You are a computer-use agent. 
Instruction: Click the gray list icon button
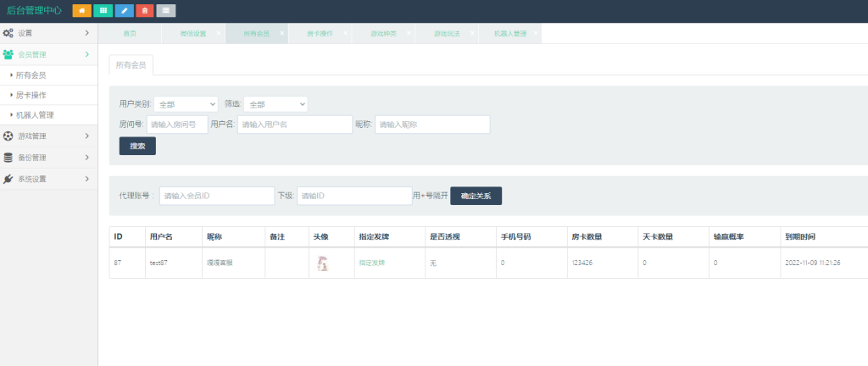click(x=166, y=10)
